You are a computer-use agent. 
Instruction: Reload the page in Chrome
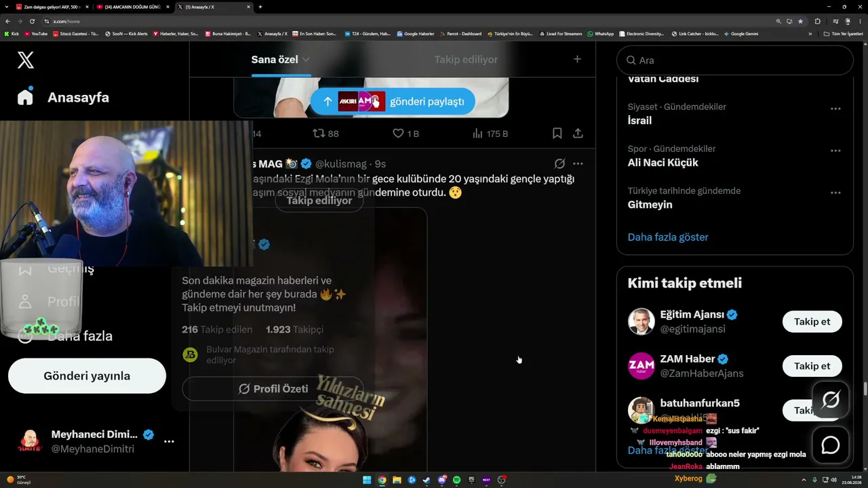pos(32,22)
